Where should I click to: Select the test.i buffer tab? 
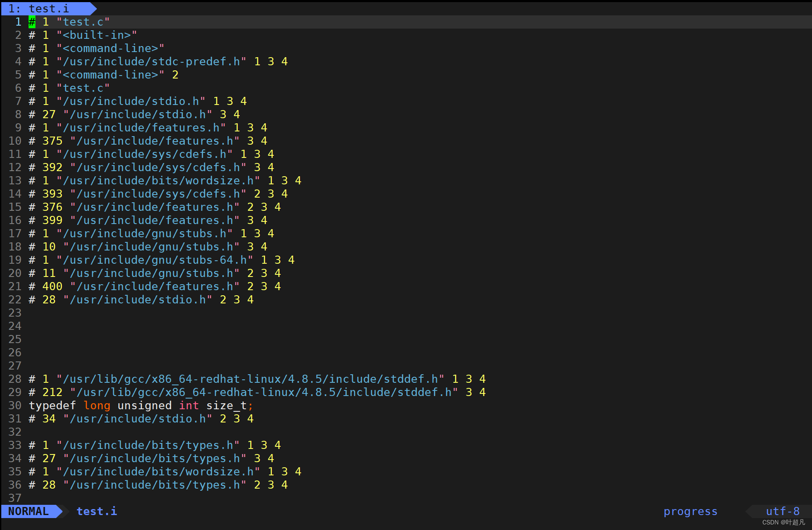click(48, 9)
